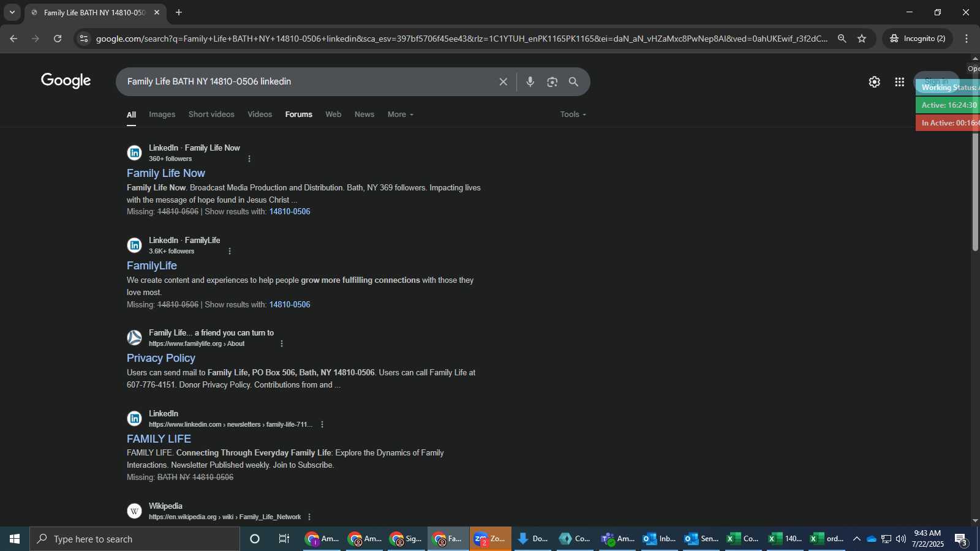Open volume control in system tray

tap(900, 539)
